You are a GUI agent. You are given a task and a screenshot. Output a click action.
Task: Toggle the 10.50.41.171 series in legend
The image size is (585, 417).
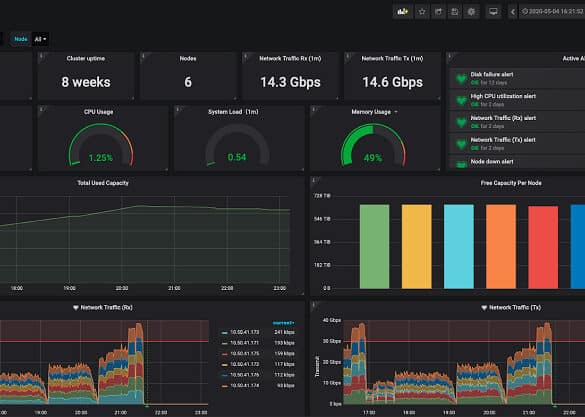[245, 343]
